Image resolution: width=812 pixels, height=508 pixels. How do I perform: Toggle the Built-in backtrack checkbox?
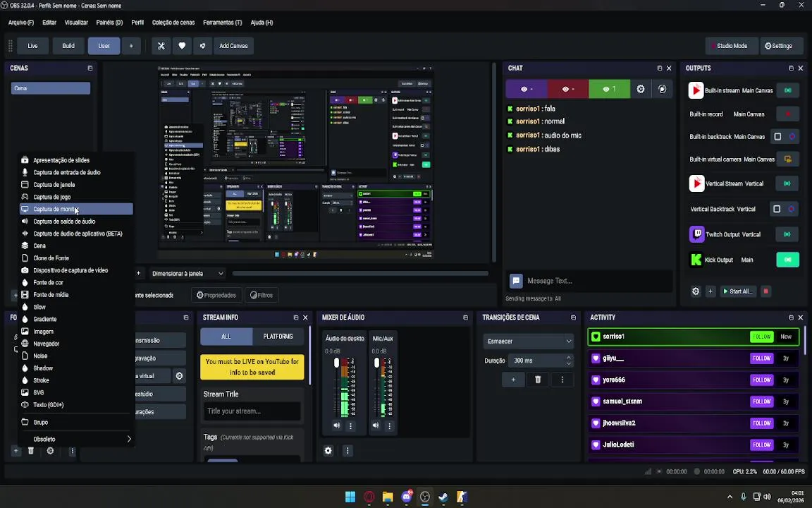[x=777, y=136]
